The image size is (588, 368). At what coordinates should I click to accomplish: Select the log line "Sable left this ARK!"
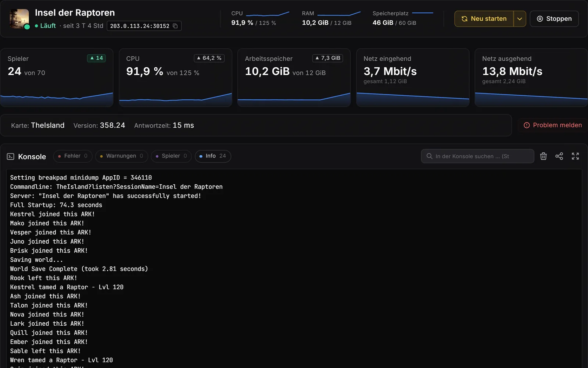click(45, 351)
